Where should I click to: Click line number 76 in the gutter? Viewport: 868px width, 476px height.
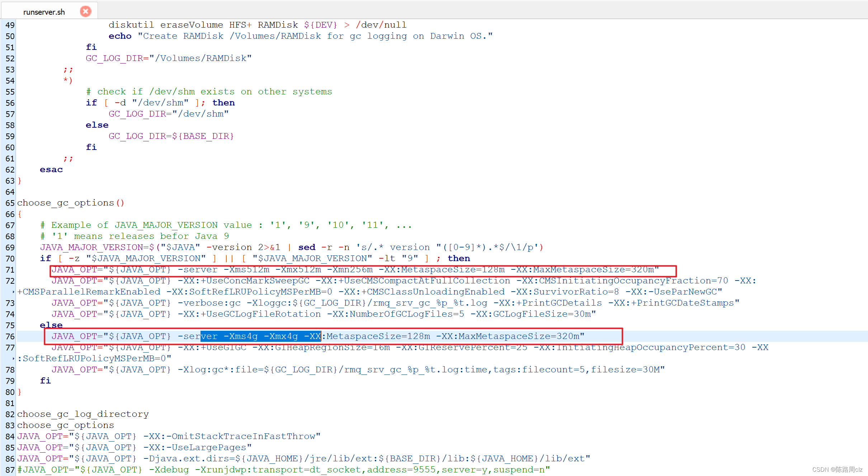tap(10, 336)
